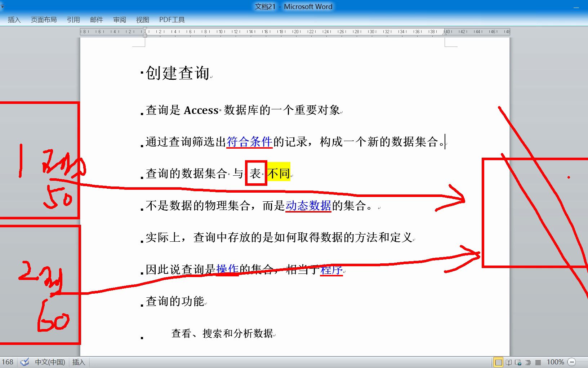Viewport: 588px width, 368px height.
Task: Open the 引用 ribbon tab
Action: 73,20
